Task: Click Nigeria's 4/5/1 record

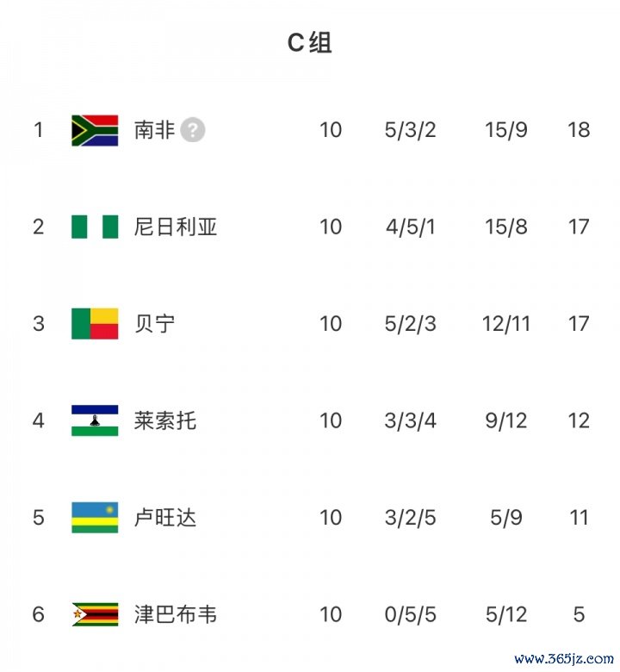Action: coord(411,227)
